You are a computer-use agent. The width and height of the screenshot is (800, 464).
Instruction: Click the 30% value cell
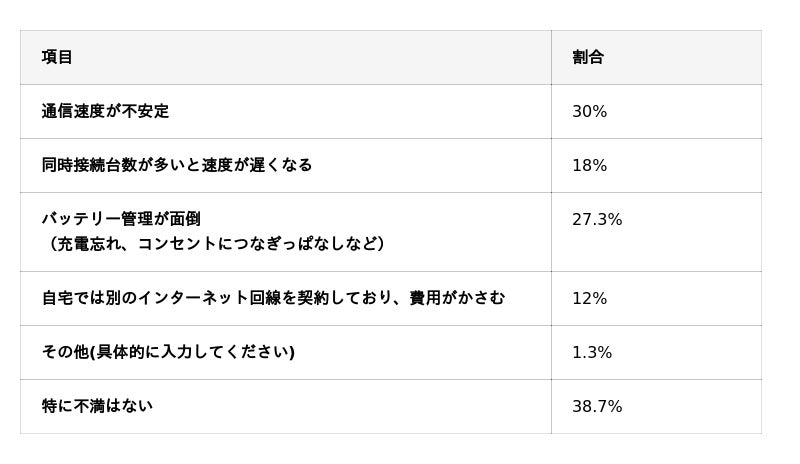(589, 111)
